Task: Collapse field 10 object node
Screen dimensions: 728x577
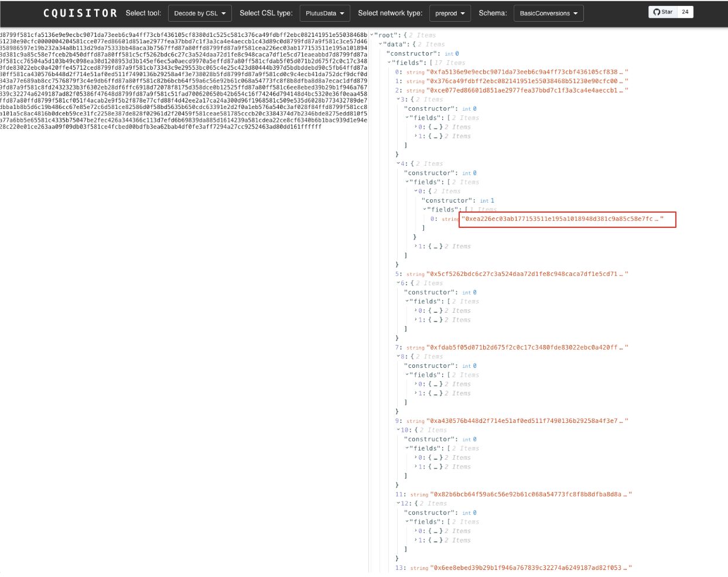Action: pos(398,430)
